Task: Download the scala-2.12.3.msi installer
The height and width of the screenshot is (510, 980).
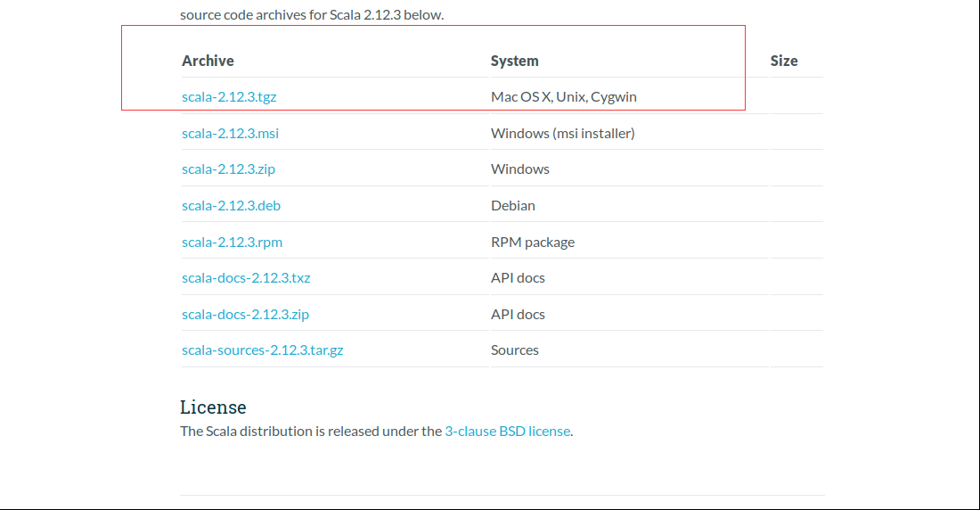Action: point(230,133)
